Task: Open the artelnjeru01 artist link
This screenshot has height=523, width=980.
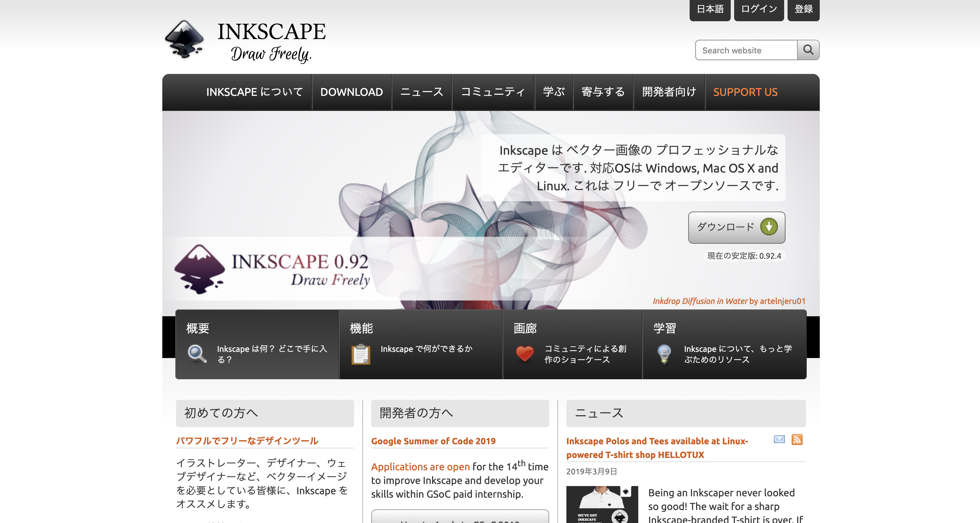Action: point(782,301)
